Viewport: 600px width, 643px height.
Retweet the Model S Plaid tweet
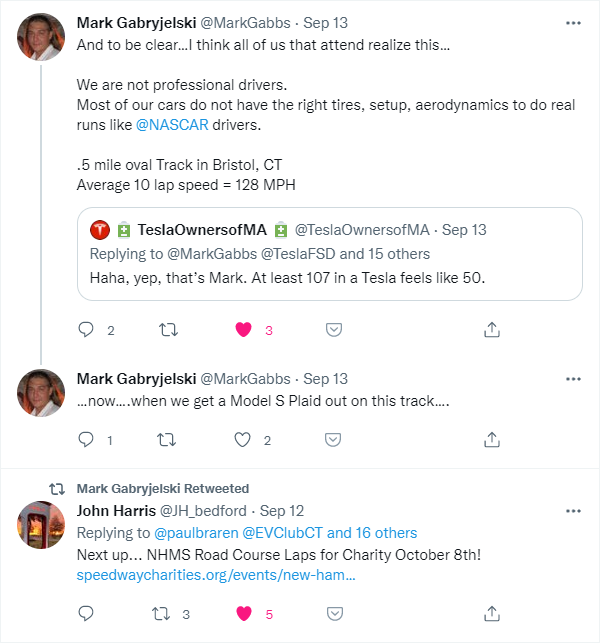(167, 440)
